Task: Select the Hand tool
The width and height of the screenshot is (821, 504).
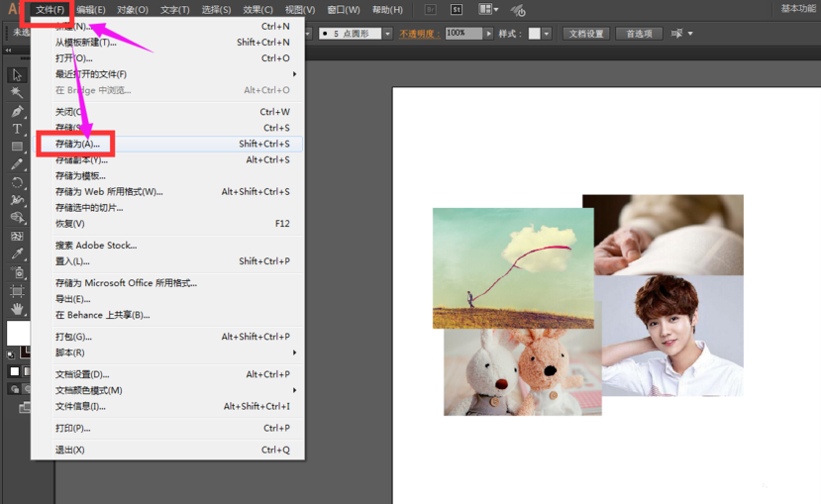Action: click(17, 309)
